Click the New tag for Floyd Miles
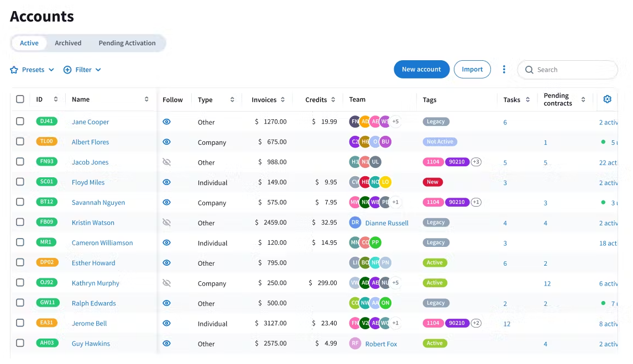The height and width of the screenshot is (364, 633). (432, 182)
